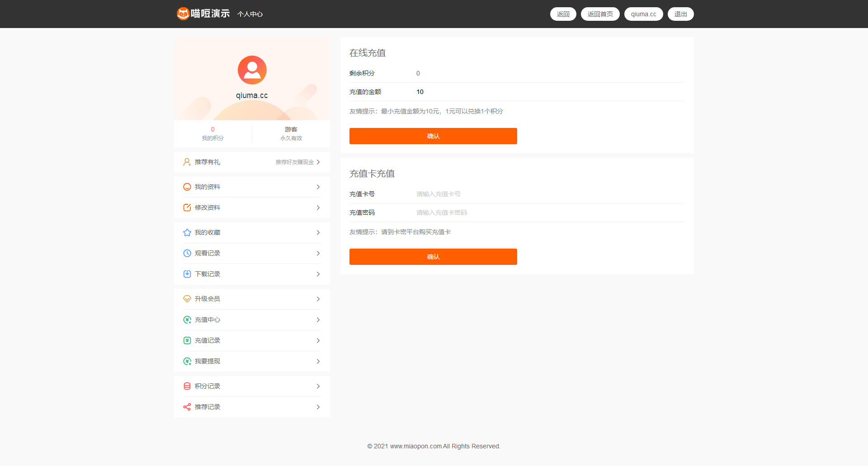
Task: Confirm the online recharge with 确认
Action: (x=433, y=136)
